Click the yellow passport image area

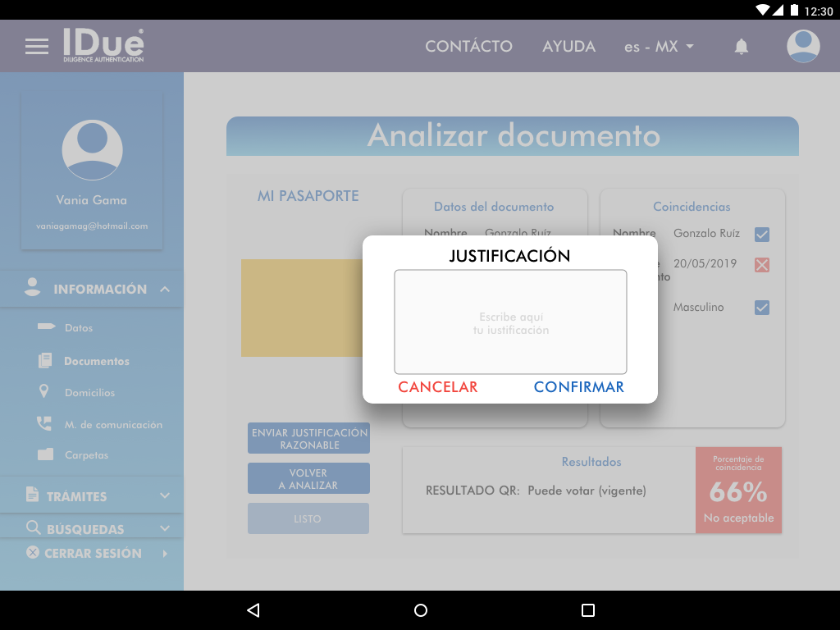[301, 308]
